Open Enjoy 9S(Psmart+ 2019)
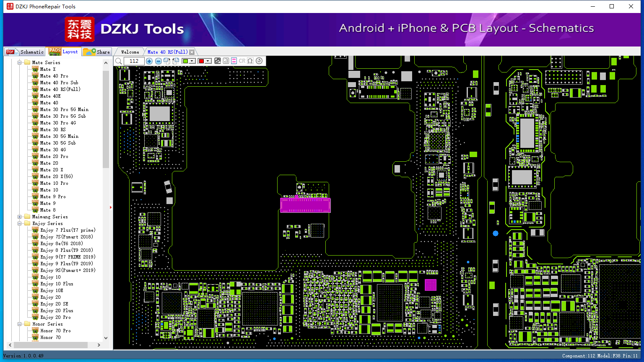The image size is (644, 362). tap(68, 270)
